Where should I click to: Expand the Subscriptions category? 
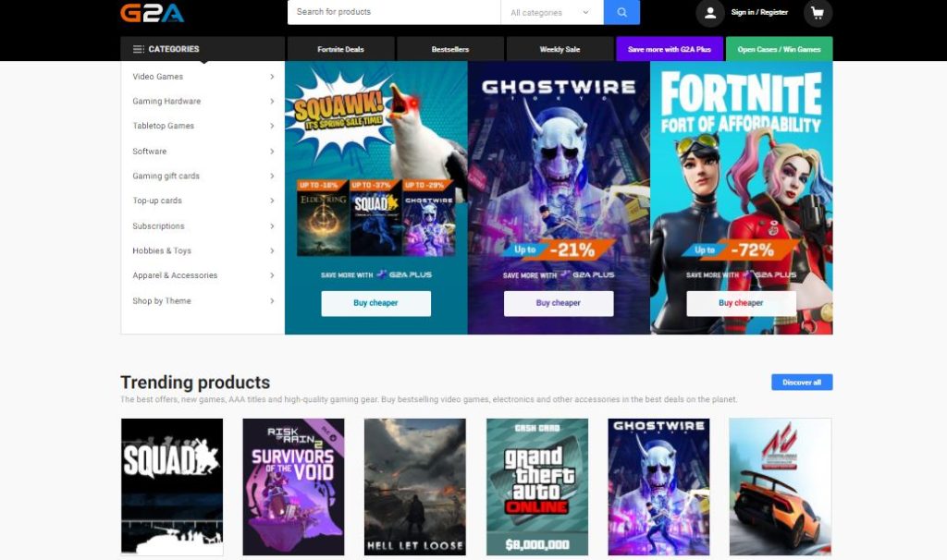(203, 226)
